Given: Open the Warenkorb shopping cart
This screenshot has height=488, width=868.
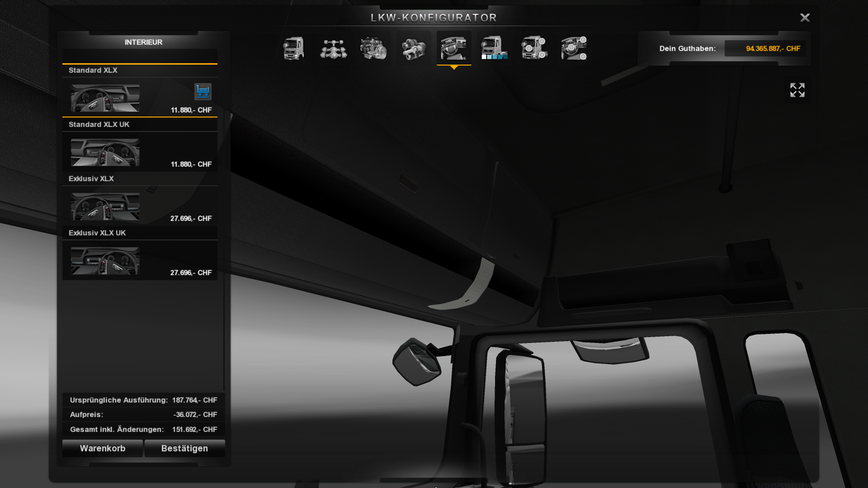Looking at the screenshot, I should pyautogui.click(x=103, y=448).
